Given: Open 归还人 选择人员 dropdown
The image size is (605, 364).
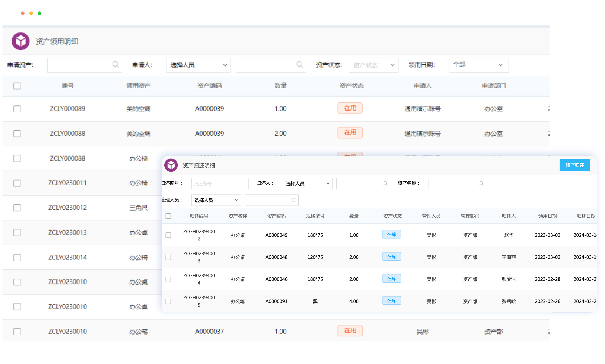Looking at the screenshot, I should coord(307,183).
